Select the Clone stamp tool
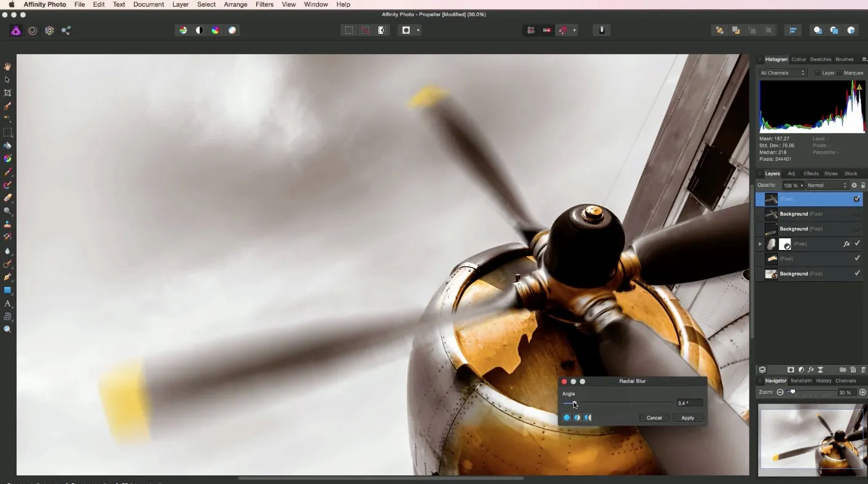868x484 pixels. pyautogui.click(x=7, y=224)
